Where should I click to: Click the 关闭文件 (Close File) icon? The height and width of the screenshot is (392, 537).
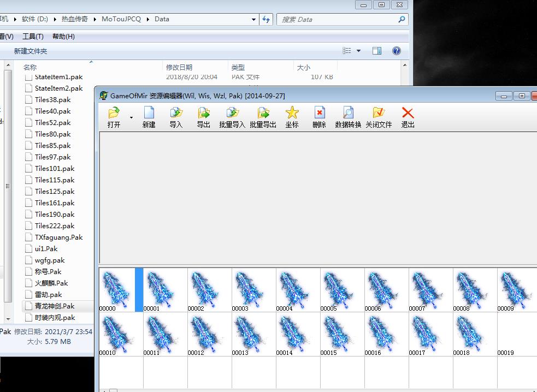coord(379,114)
